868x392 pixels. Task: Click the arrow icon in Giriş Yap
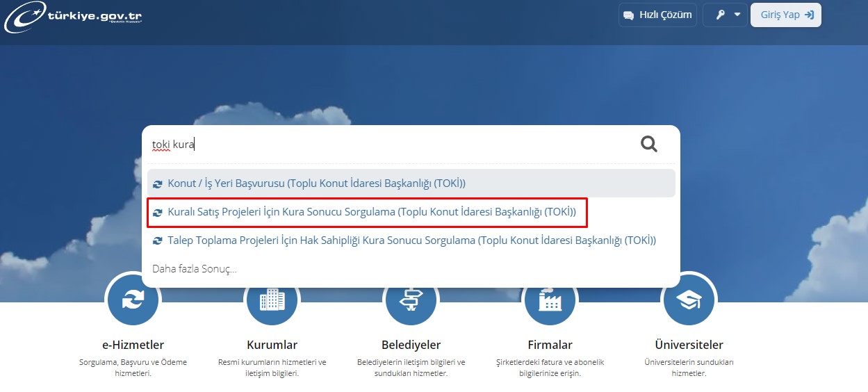point(809,15)
